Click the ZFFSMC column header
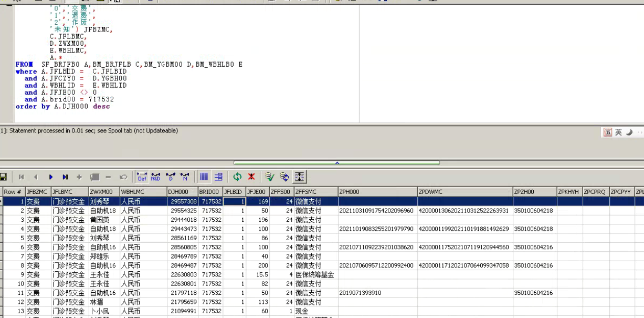644x318 pixels. 315,192
